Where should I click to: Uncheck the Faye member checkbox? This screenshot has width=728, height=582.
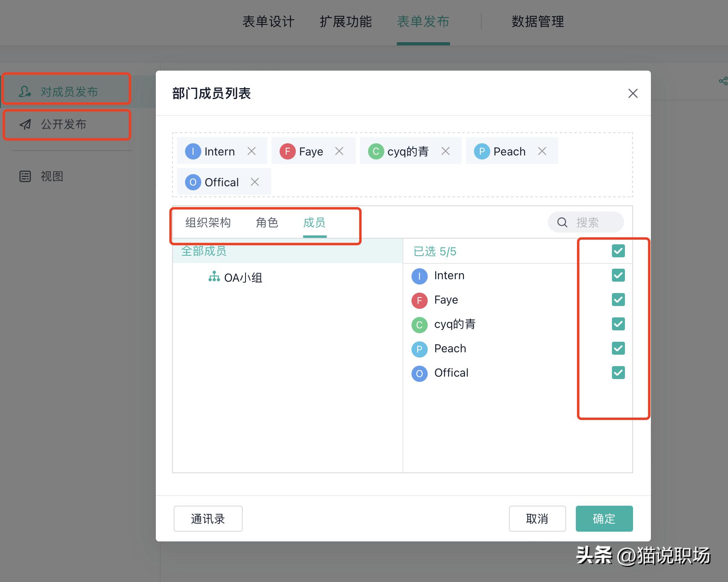[x=618, y=300]
